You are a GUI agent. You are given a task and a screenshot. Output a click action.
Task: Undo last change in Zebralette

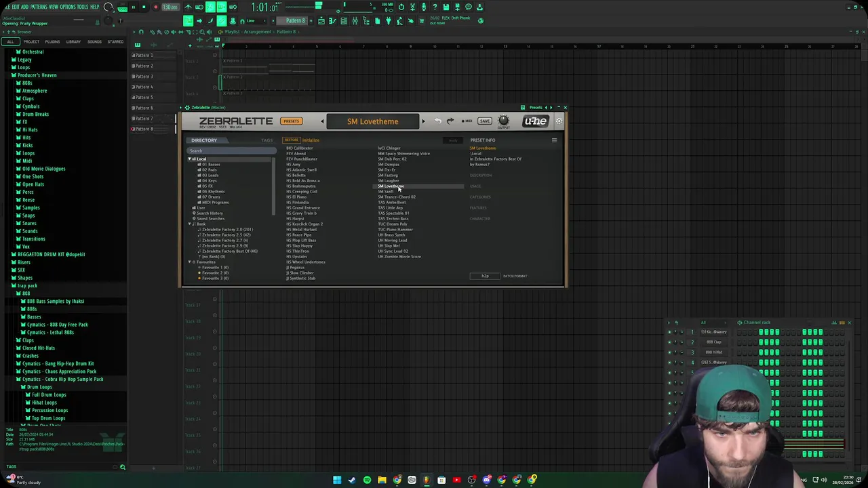point(438,121)
